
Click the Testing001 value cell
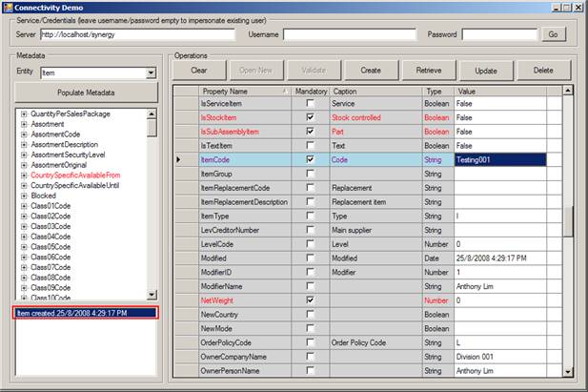tap(500, 159)
